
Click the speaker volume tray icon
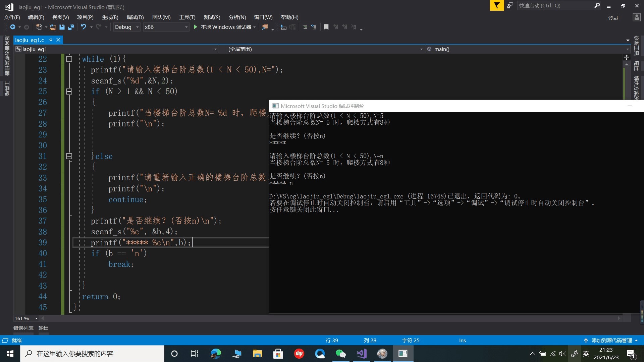tap(562, 354)
